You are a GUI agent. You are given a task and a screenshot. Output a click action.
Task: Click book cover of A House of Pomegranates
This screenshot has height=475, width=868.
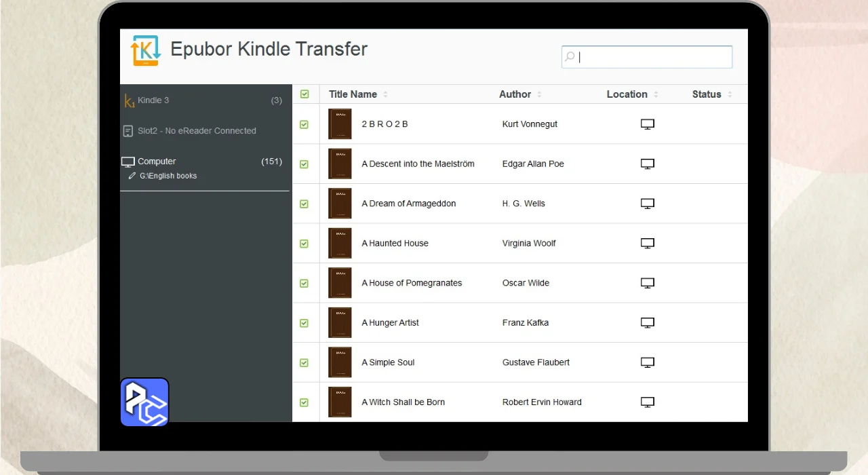click(x=340, y=283)
